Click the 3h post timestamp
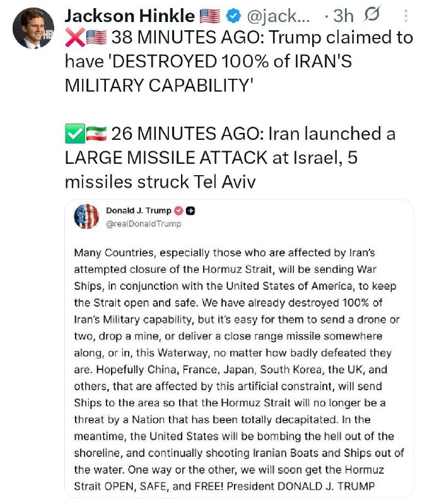Screen dimensions: 427x504 click(343, 15)
